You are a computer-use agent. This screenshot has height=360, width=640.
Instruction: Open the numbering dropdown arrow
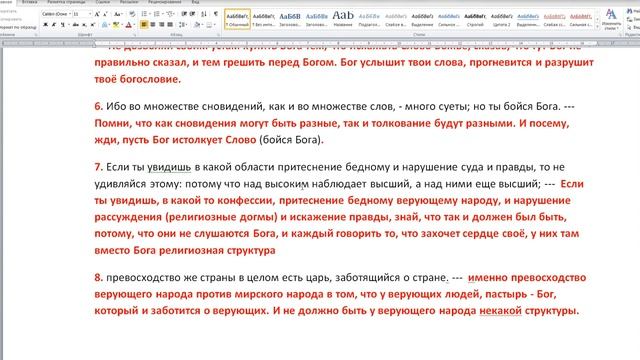(162, 14)
